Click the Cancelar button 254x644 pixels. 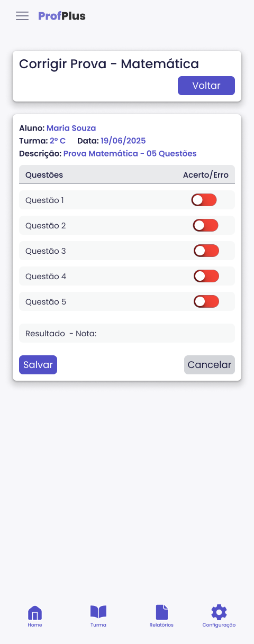210,365
